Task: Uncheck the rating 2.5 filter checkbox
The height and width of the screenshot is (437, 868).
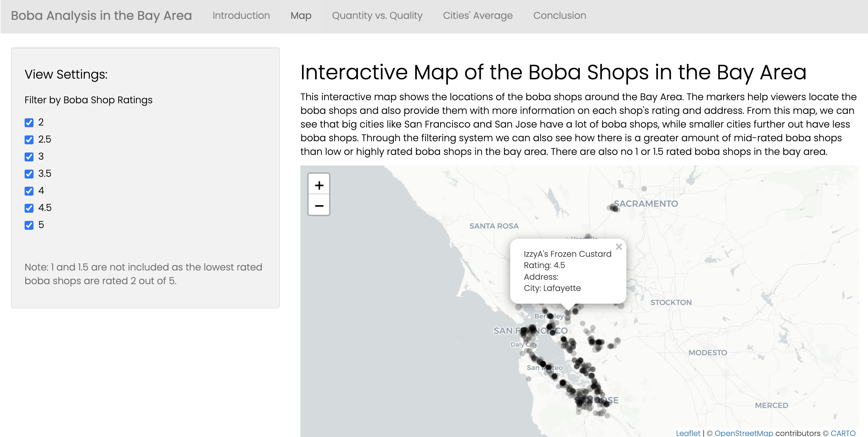Action: point(29,140)
